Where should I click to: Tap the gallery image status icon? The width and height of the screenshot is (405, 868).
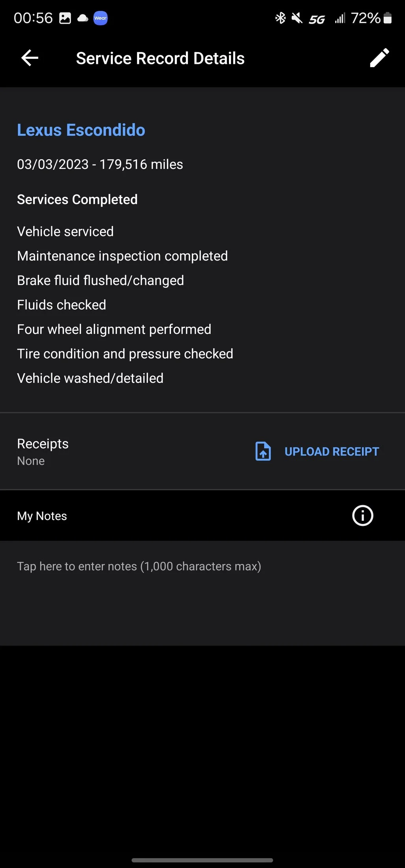click(x=65, y=18)
